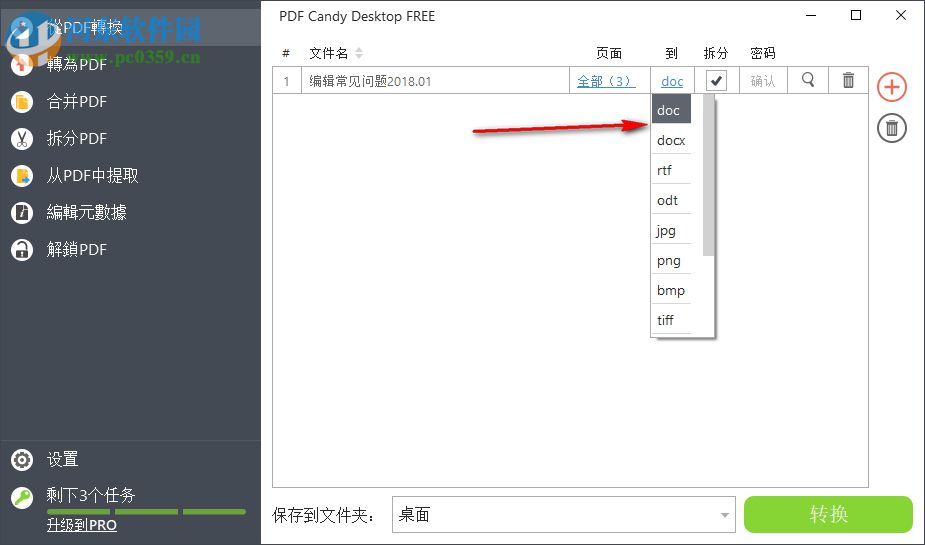This screenshot has width=925, height=545.
Task: Click the green 转换 convert button
Action: 828,514
